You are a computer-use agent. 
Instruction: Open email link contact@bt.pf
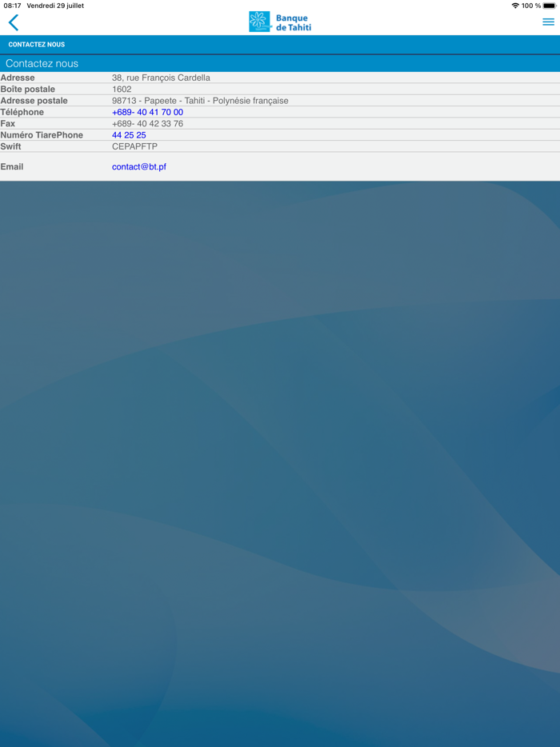pos(138,166)
